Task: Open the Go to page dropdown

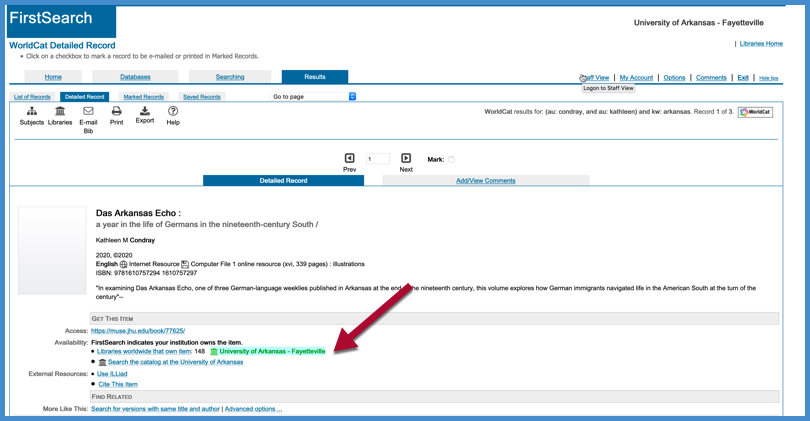Action: 314,97
